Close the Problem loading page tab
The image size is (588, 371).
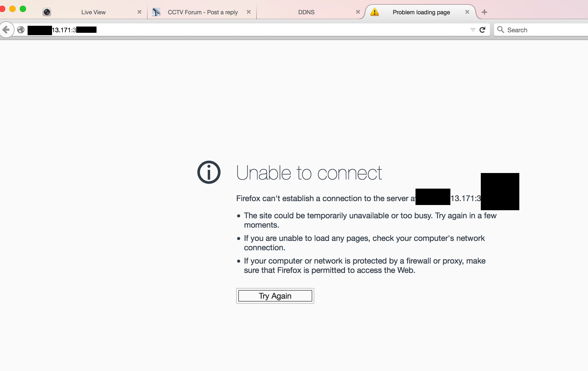(467, 12)
